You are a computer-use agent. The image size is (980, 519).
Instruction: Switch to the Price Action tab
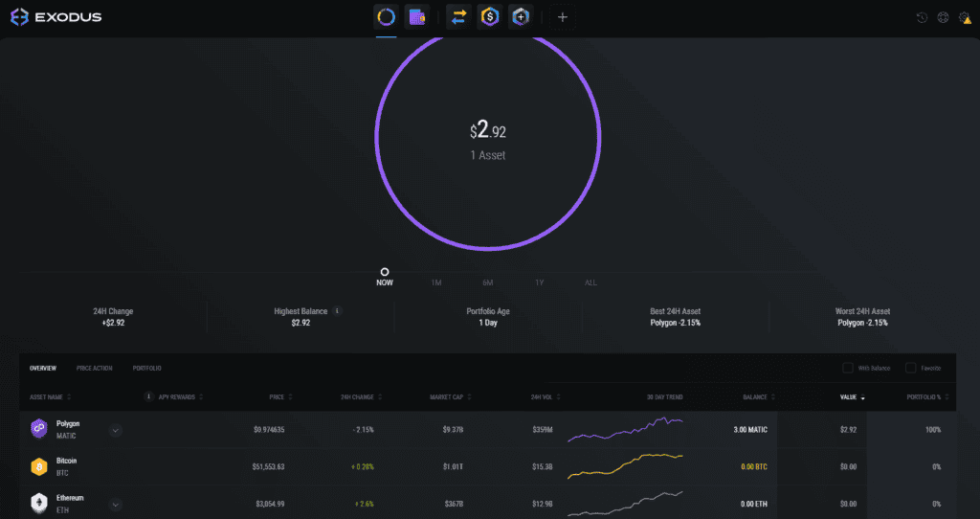point(95,369)
